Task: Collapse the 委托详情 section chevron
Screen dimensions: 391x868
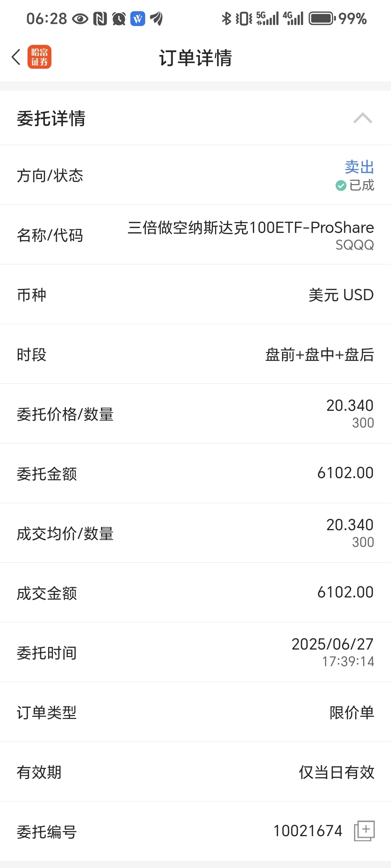Action: [x=363, y=118]
